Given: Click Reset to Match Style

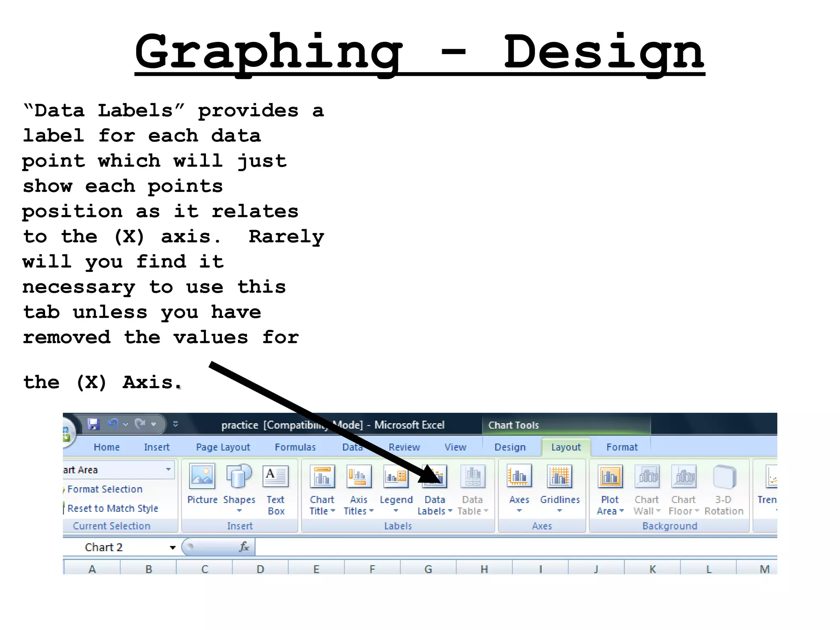Looking at the screenshot, I should pyautogui.click(x=112, y=508).
